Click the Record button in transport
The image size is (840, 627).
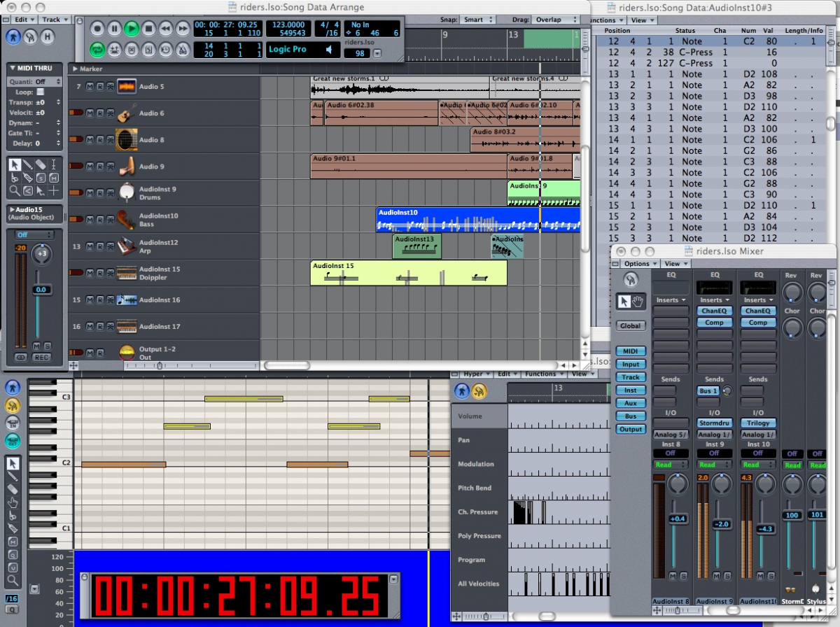pyautogui.click(x=97, y=29)
